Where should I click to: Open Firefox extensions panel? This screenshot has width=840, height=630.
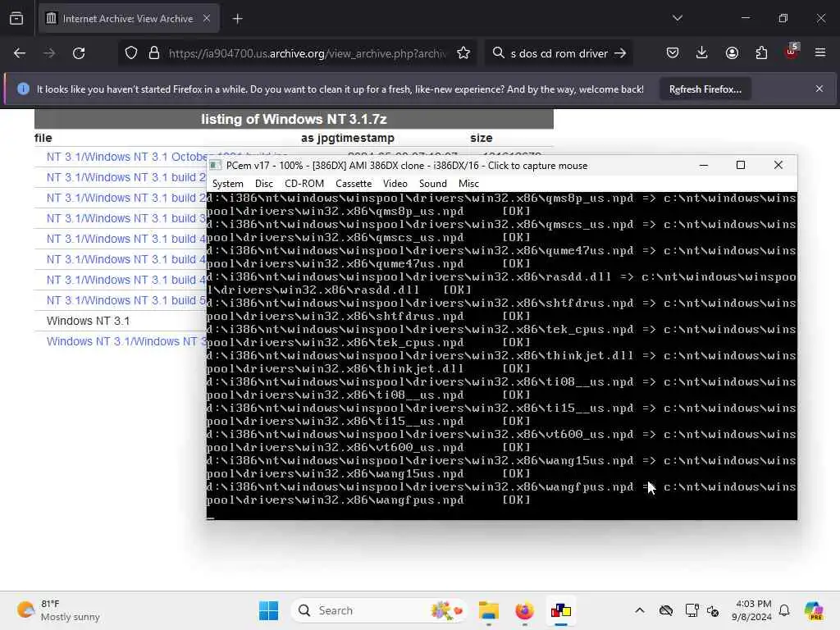[761, 53]
